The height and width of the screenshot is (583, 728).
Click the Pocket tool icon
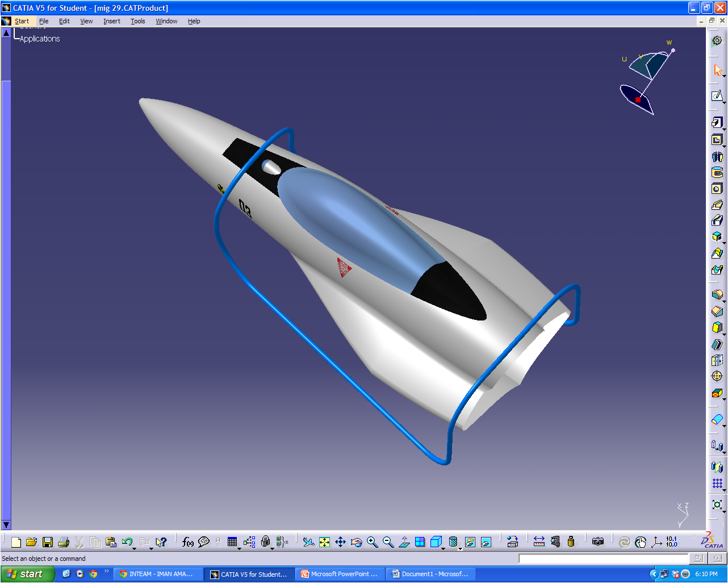(x=717, y=140)
